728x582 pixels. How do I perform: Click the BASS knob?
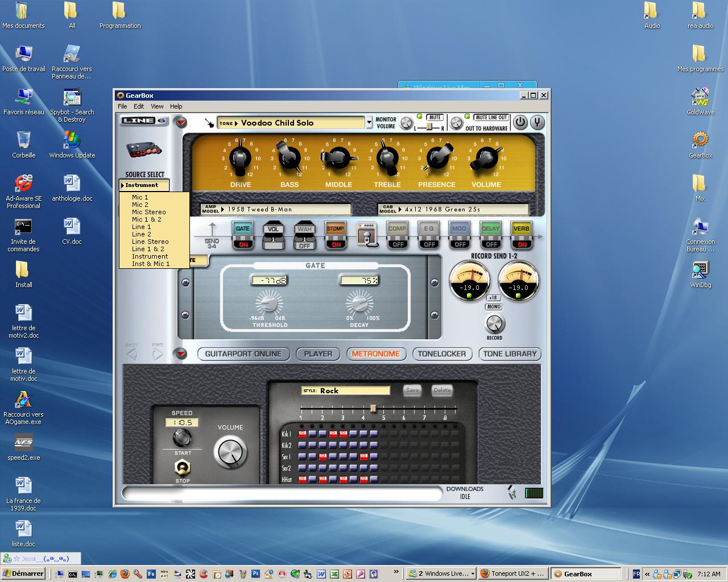point(289,157)
